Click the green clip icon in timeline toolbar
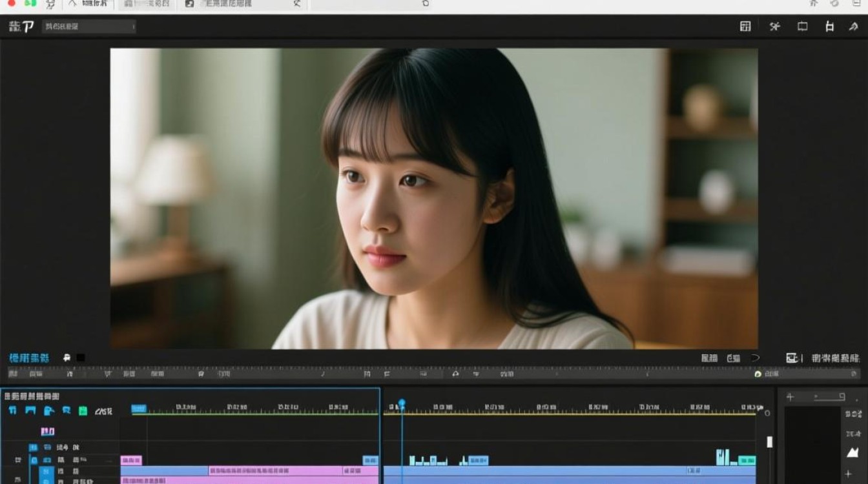The height and width of the screenshot is (484, 868). point(83,410)
